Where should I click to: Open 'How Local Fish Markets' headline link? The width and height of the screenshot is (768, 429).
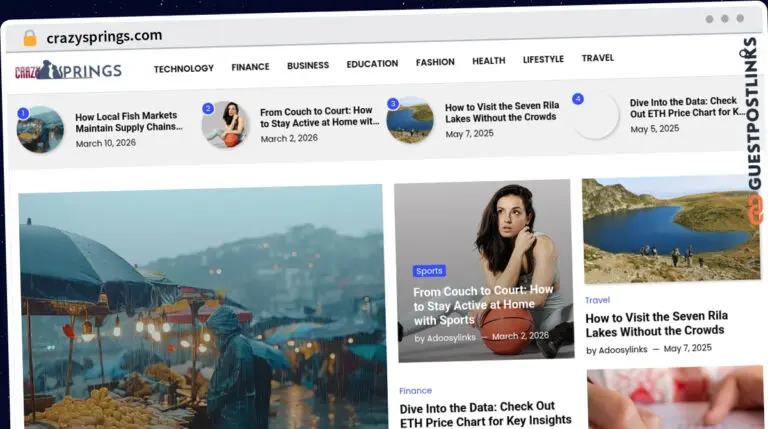click(129, 122)
